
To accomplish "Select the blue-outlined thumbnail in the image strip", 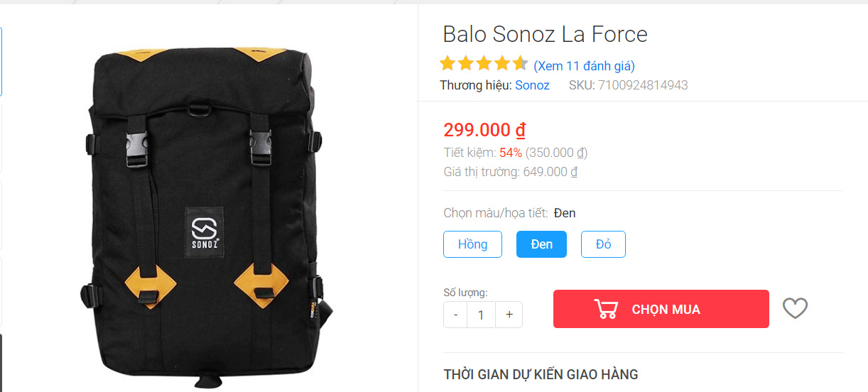I will tap(1, 62).
